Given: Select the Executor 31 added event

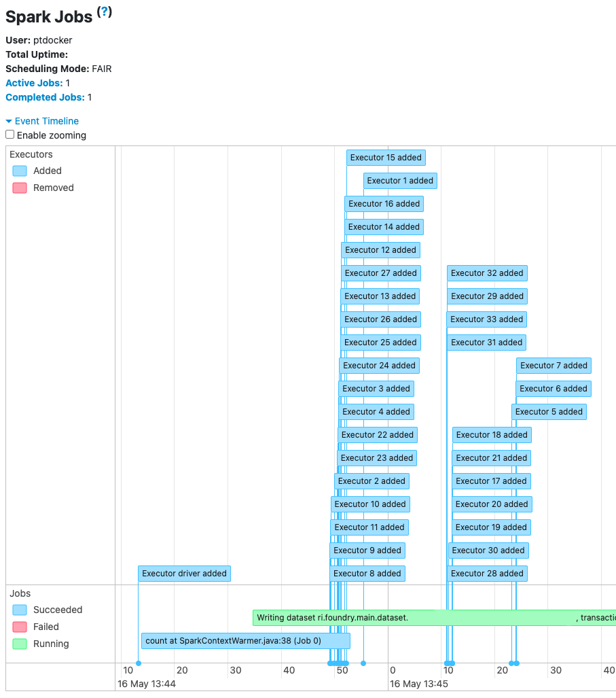Looking at the screenshot, I should click(x=486, y=343).
